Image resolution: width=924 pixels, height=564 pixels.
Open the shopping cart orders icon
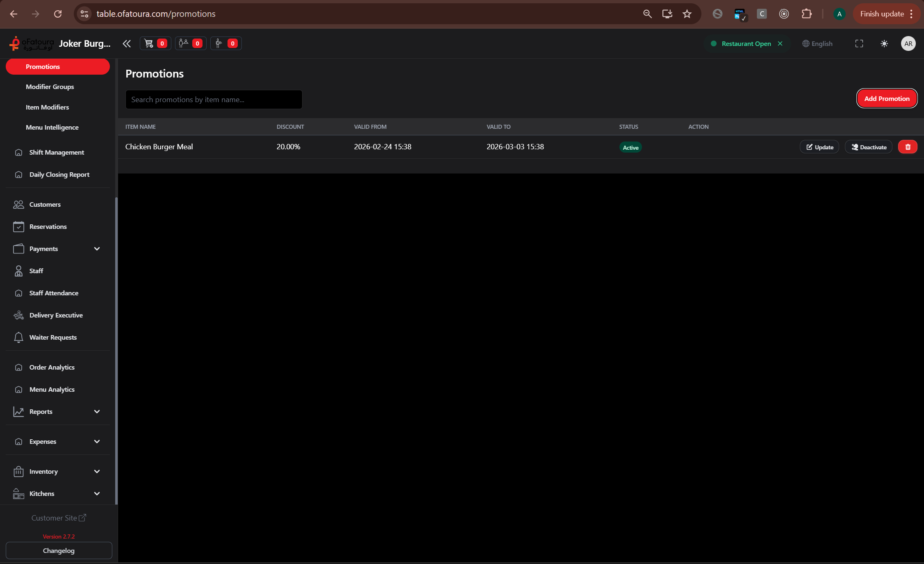coord(155,43)
